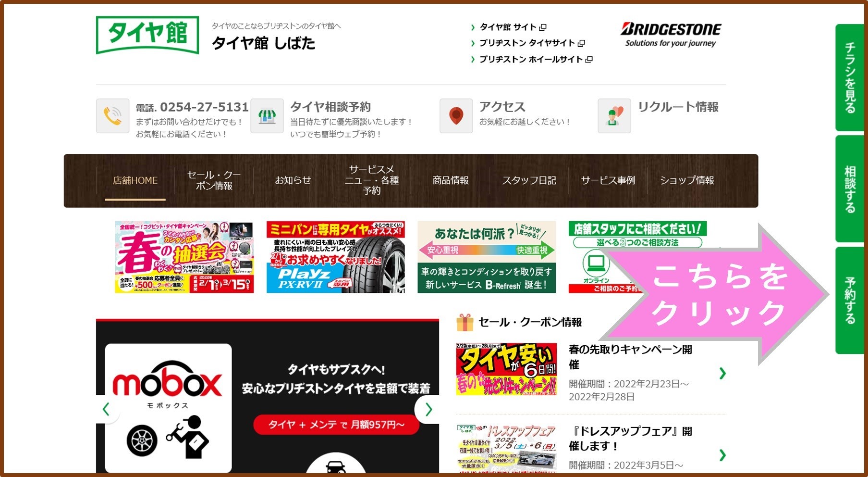Click the Bridgestone logo

point(671,34)
